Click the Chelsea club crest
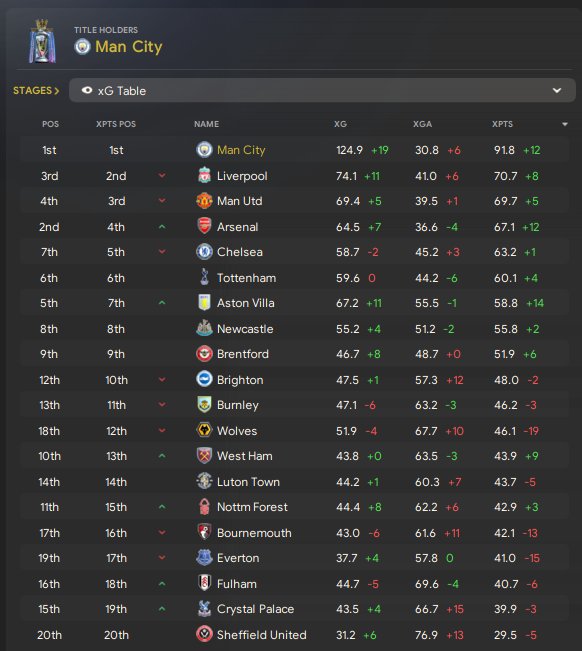The width and height of the screenshot is (582, 651). [204, 252]
